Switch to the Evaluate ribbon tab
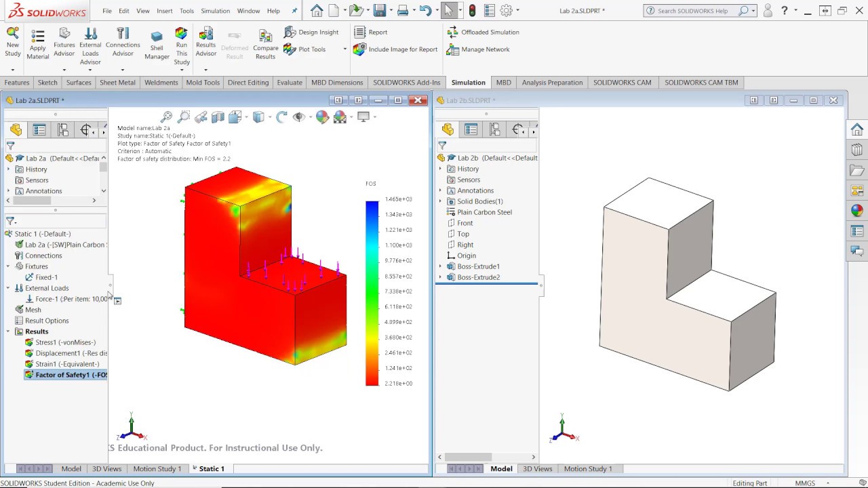Screen dimensions: 868x488 click(x=290, y=83)
